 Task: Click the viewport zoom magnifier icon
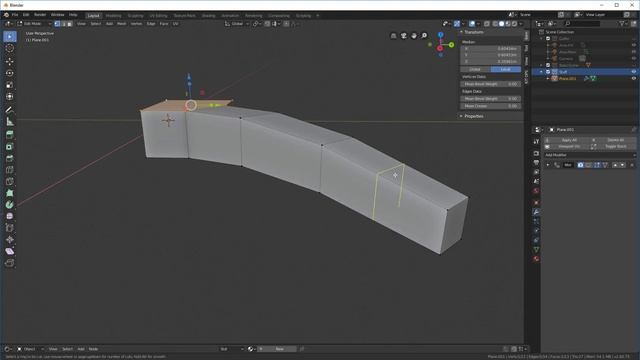(x=424, y=36)
